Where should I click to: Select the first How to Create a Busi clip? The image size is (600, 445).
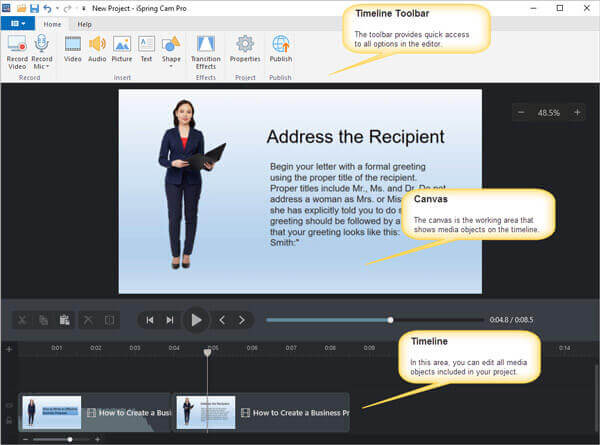click(95, 412)
